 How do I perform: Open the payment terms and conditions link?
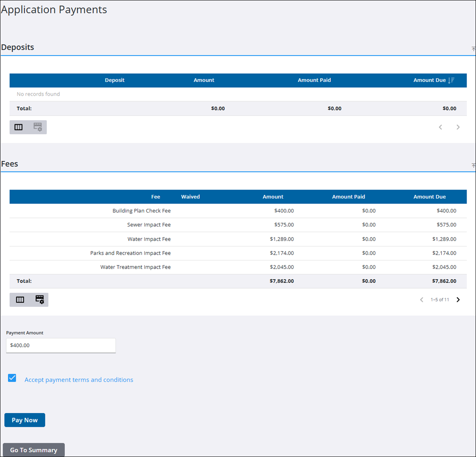click(x=79, y=380)
